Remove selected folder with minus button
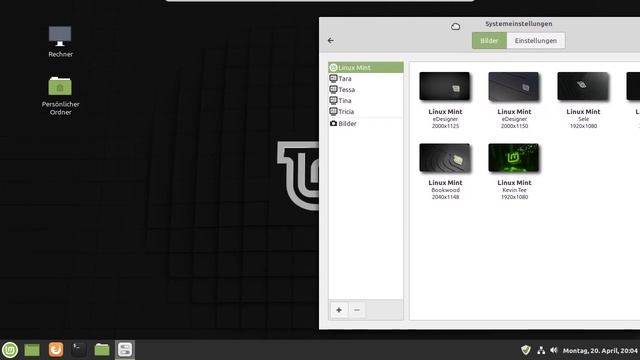Screen dimensions: 640x360 pyautogui.click(x=357, y=310)
